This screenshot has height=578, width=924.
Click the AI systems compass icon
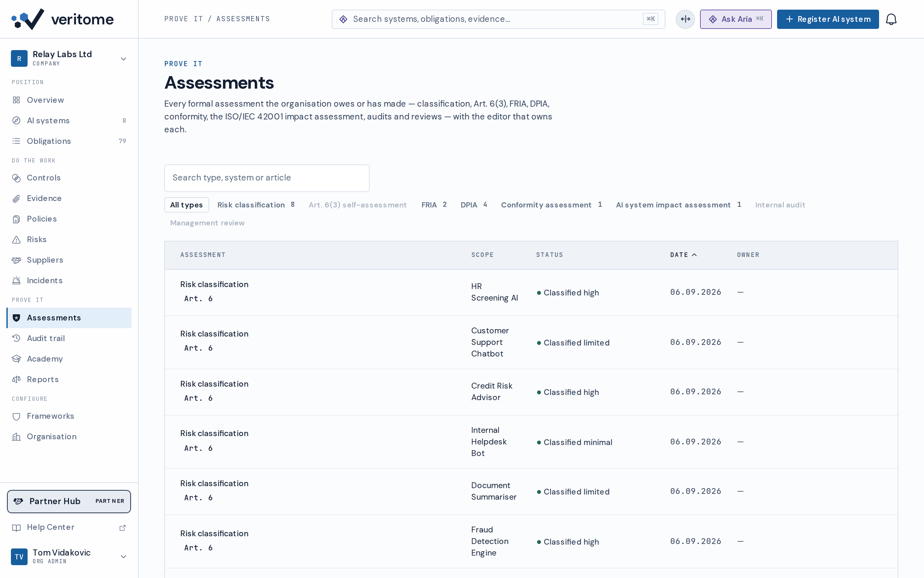pos(16,121)
